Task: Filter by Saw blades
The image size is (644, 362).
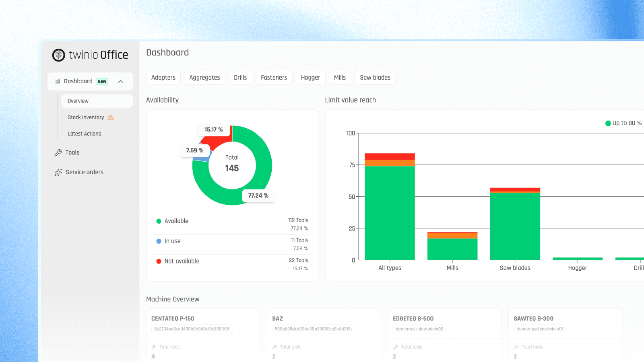Action: (x=375, y=78)
